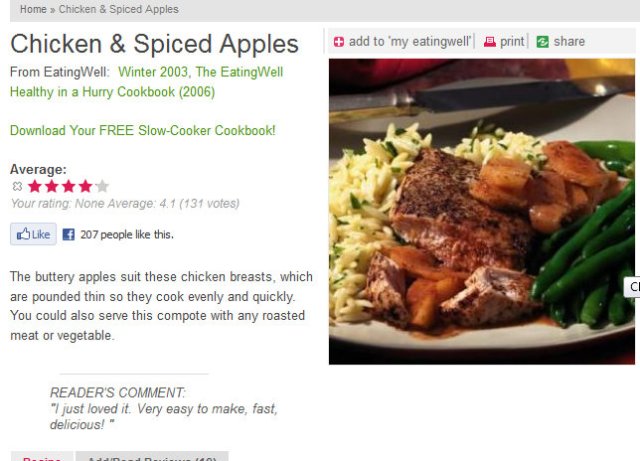Switch to the Add/Read Reviews tab
Viewport: 640px width, 461px height.
[152, 457]
